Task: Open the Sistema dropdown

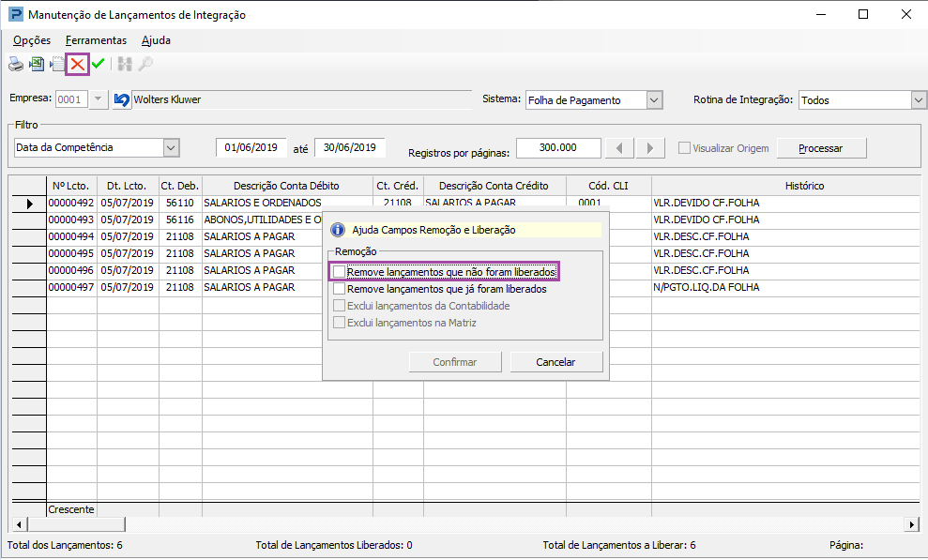Action: coord(655,100)
